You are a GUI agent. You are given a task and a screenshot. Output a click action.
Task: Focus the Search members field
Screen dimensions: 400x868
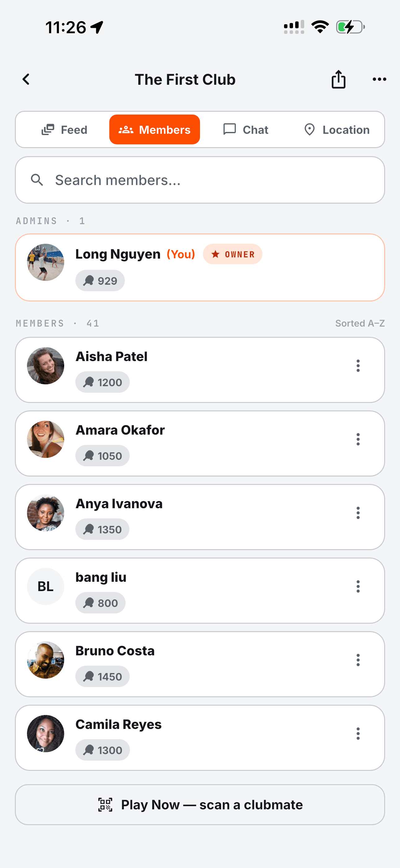point(200,180)
